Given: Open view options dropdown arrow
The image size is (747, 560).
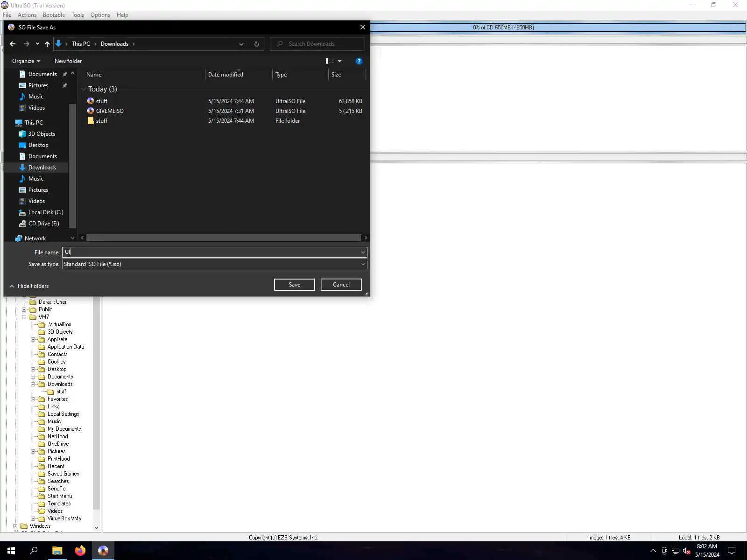Looking at the screenshot, I should 339,61.
